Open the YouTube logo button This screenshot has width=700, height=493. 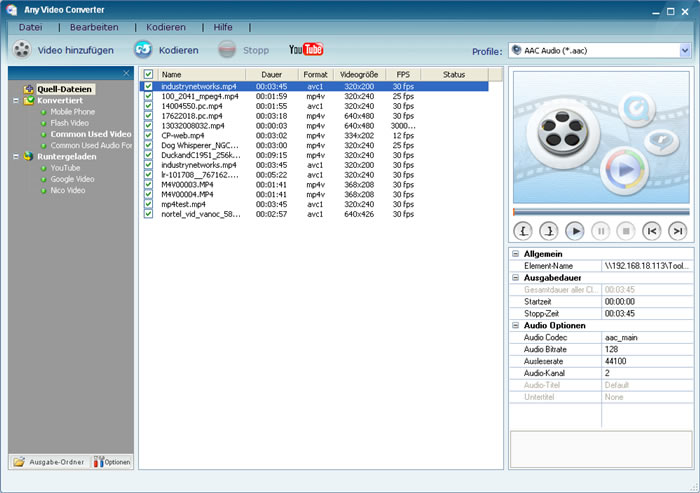point(306,49)
